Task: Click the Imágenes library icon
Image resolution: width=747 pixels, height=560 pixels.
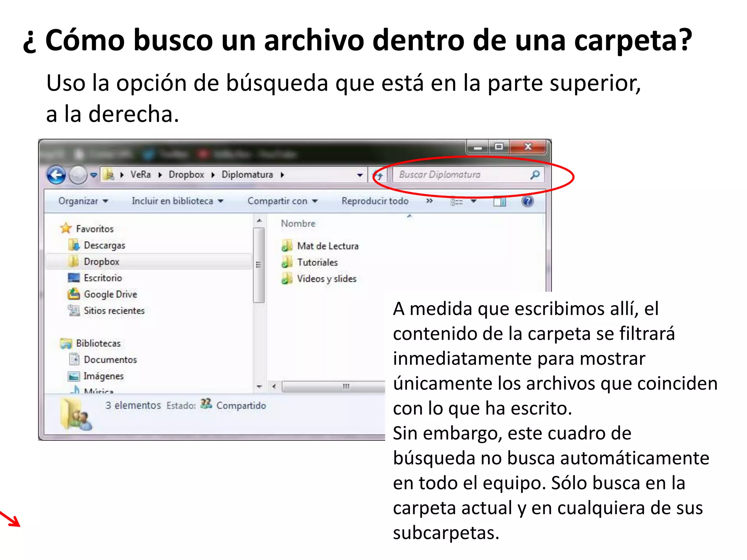Action: click(74, 376)
